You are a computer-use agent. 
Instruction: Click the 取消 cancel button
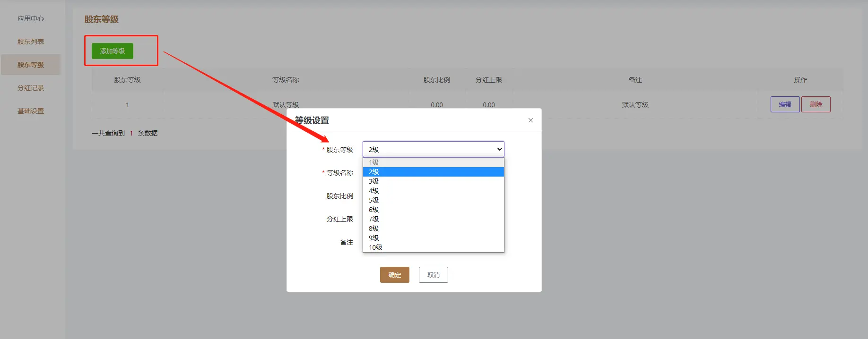pos(433,275)
